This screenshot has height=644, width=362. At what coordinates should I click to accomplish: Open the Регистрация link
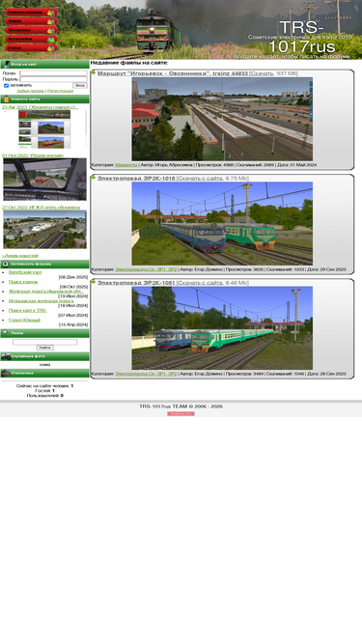pos(60,91)
